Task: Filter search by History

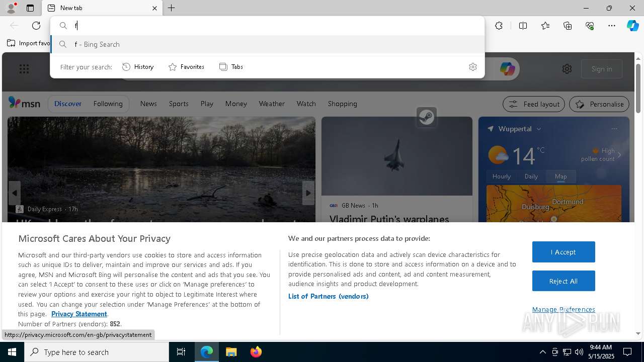Action: click(138, 67)
